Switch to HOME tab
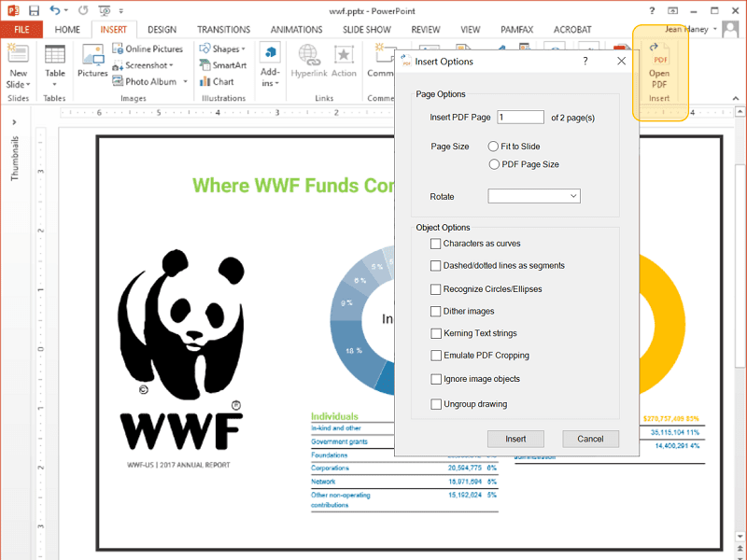The image size is (747, 560). pos(67,30)
